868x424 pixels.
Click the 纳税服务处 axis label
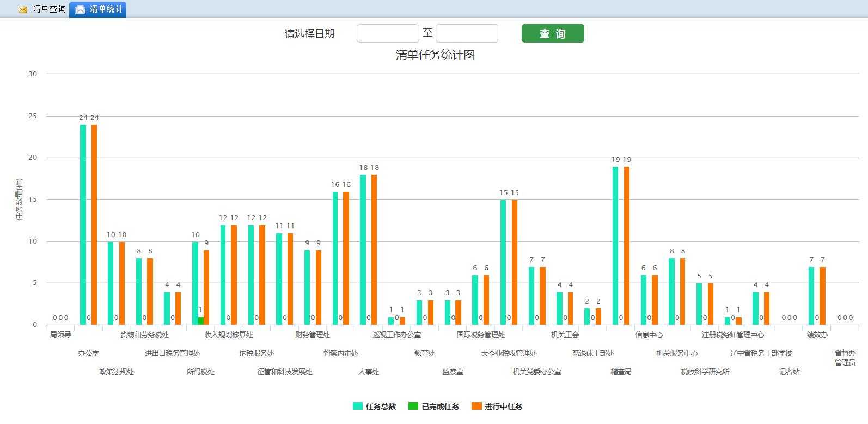coord(256,353)
